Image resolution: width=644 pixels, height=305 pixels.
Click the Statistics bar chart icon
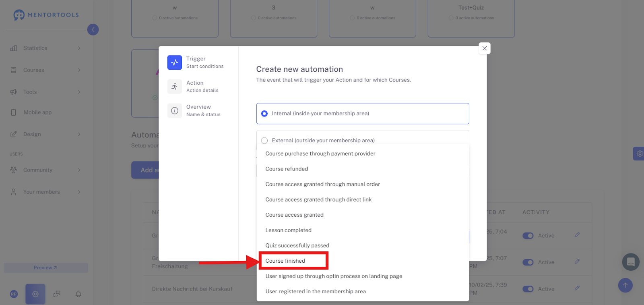click(x=14, y=48)
